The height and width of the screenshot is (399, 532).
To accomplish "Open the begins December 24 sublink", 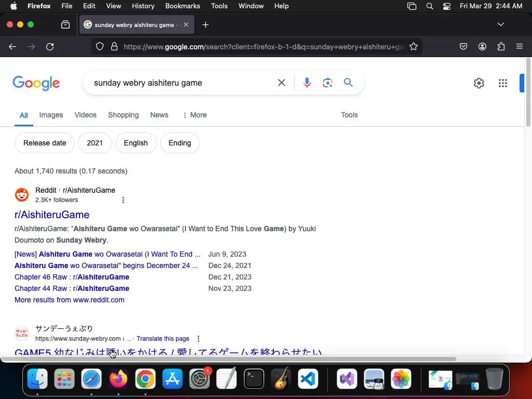I will point(106,265).
